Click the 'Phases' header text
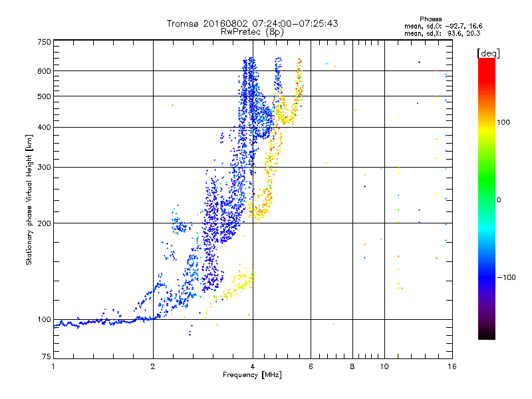The width and height of the screenshot is (532, 399). click(430, 19)
